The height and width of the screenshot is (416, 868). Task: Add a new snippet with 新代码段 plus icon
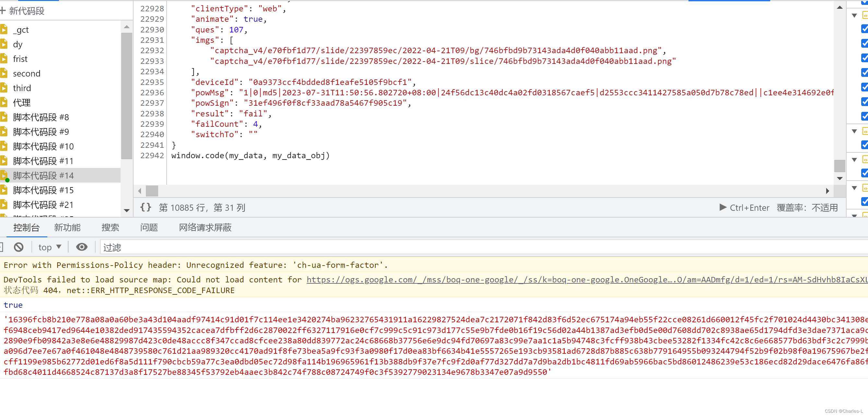(3, 11)
